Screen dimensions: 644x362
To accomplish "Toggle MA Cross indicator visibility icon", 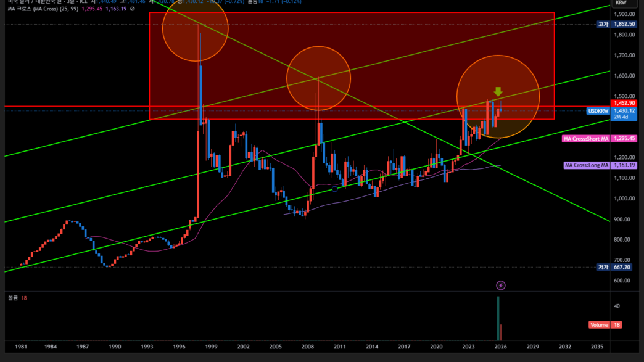I will pyautogui.click(x=132, y=9).
